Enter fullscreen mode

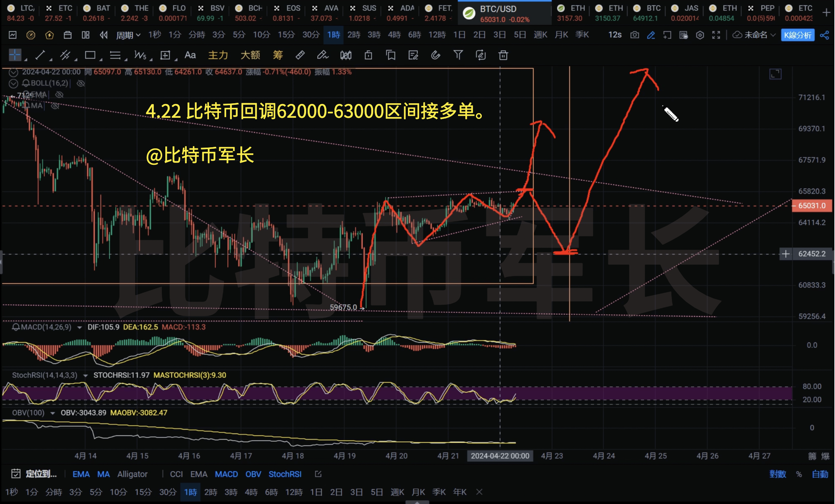(716, 35)
